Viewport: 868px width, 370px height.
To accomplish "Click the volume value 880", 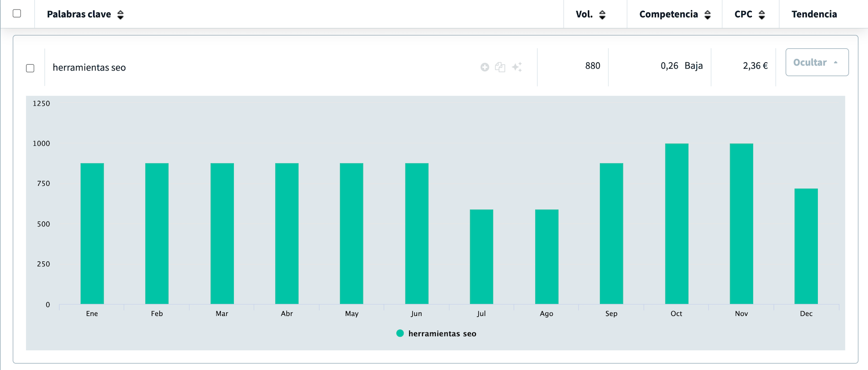I will coord(593,66).
